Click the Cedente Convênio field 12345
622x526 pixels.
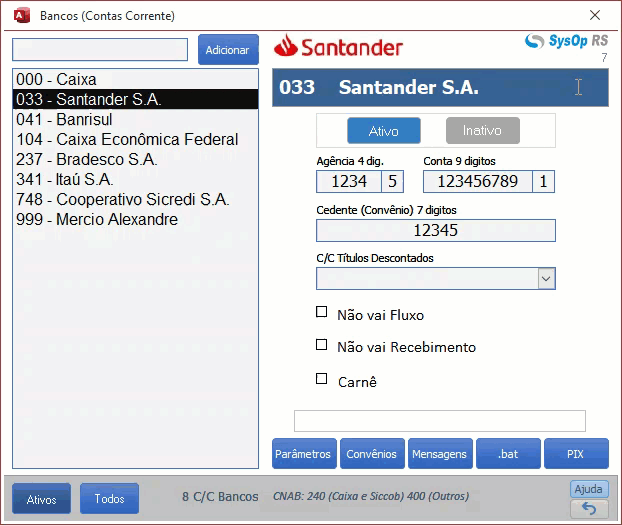[436, 230]
